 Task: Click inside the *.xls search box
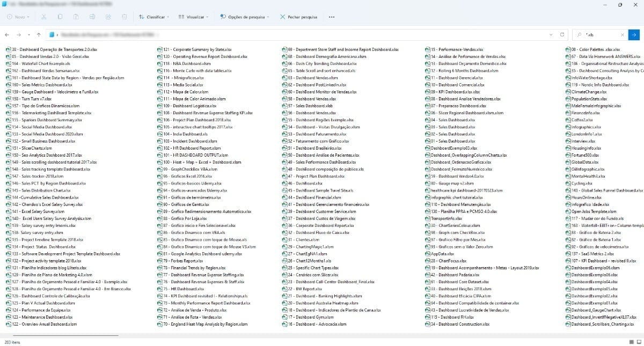601,34
